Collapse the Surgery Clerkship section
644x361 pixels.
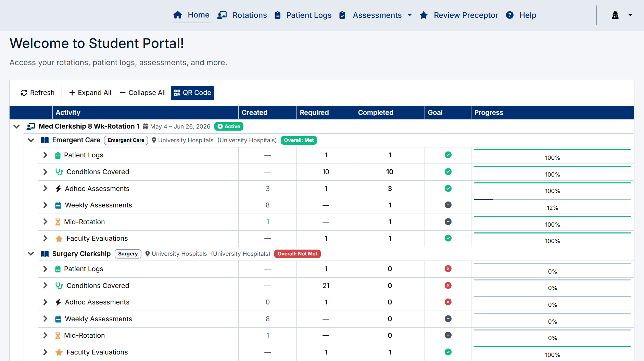pyautogui.click(x=31, y=254)
